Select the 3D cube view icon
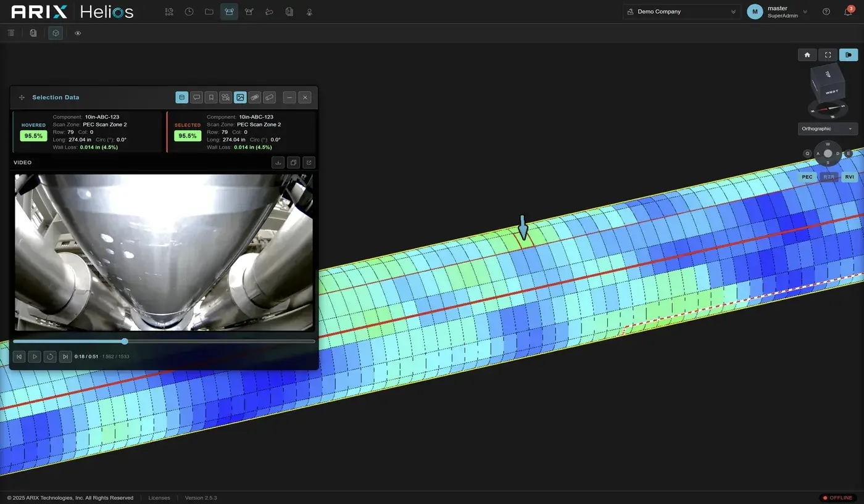Screen dimensions: 864x504 [x=56, y=33]
